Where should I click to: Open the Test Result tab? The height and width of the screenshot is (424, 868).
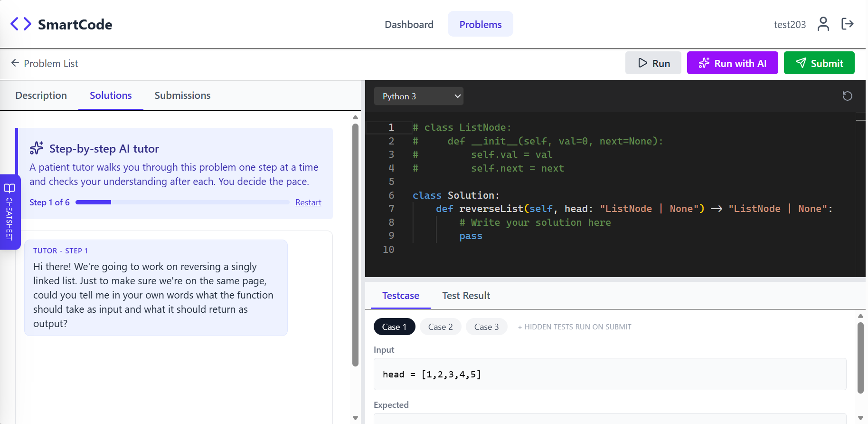(466, 296)
